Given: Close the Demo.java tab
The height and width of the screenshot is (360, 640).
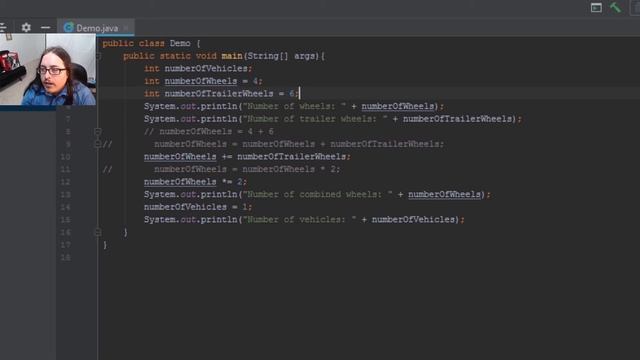Looking at the screenshot, I should (126, 28).
